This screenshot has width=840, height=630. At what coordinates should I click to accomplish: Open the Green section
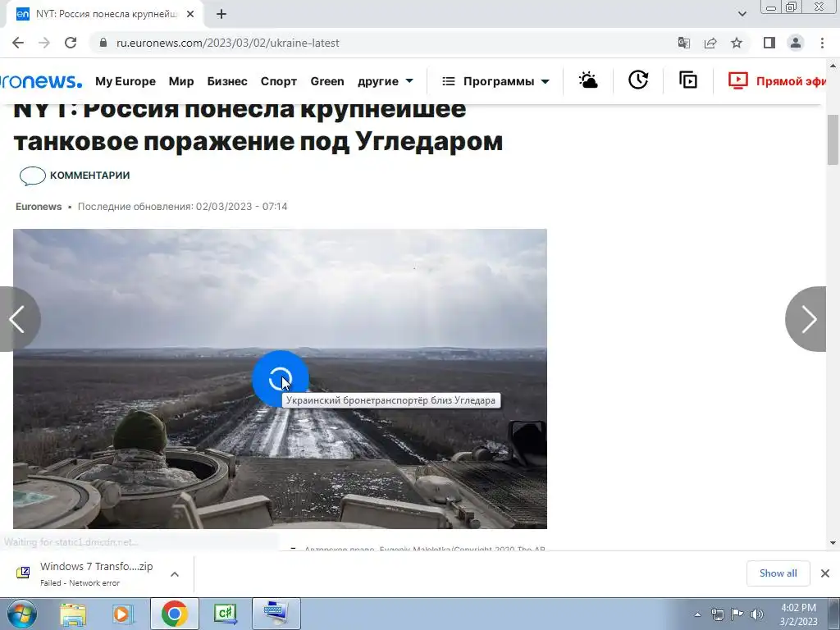(x=327, y=81)
